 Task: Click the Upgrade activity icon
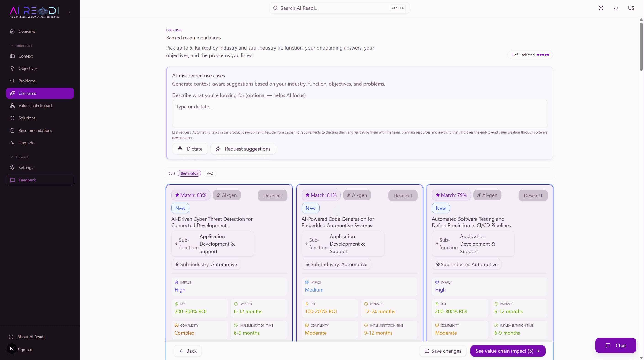point(12,143)
